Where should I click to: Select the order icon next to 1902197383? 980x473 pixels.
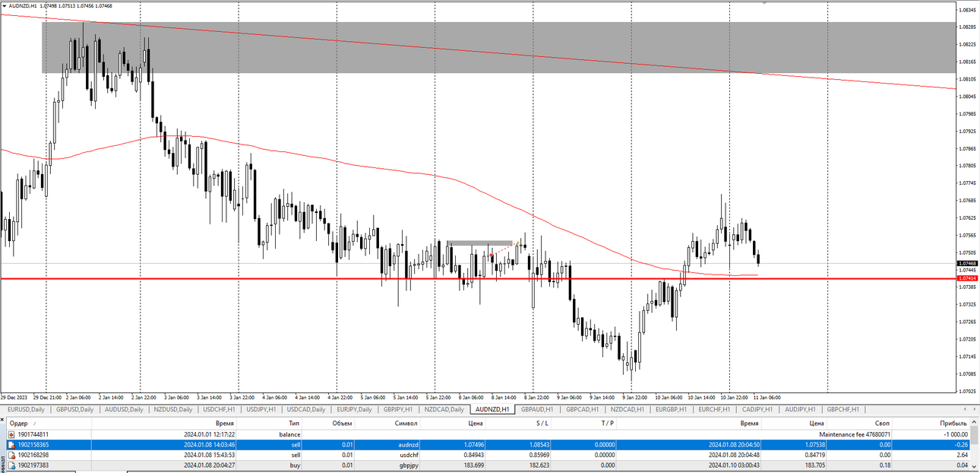[x=11, y=465]
